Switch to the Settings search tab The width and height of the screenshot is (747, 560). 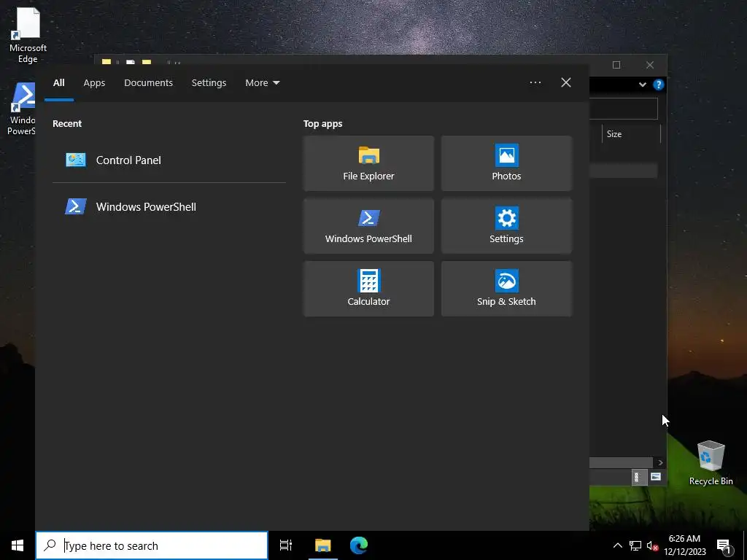[x=209, y=83]
